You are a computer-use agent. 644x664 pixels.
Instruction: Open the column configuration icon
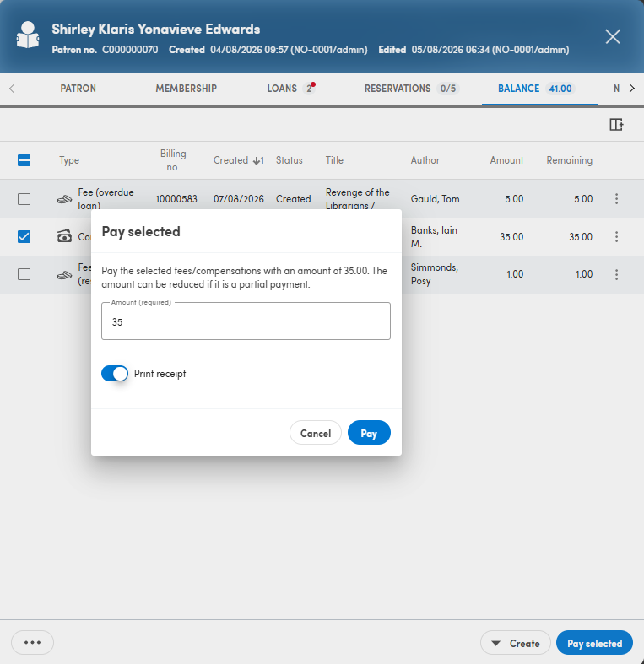pos(616,125)
